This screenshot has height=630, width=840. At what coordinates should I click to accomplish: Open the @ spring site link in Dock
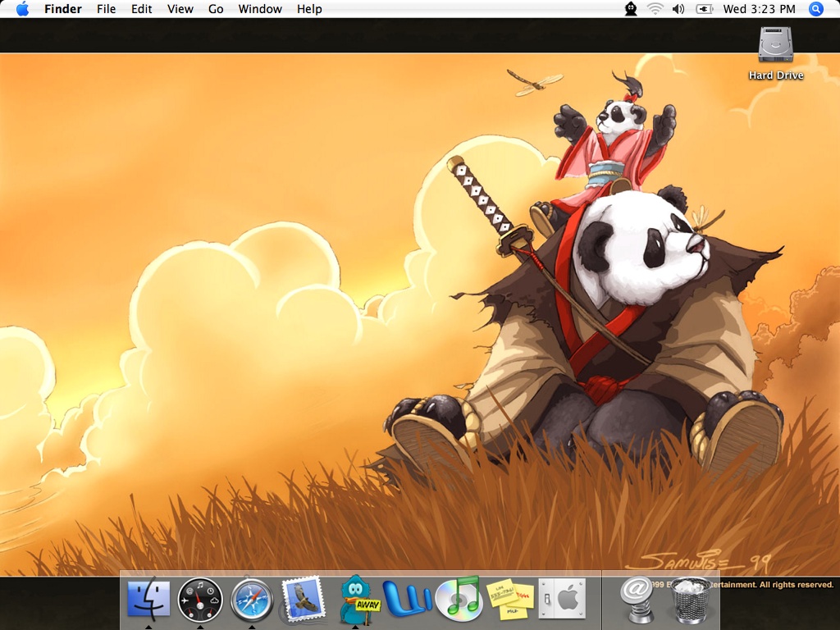point(637,600)
